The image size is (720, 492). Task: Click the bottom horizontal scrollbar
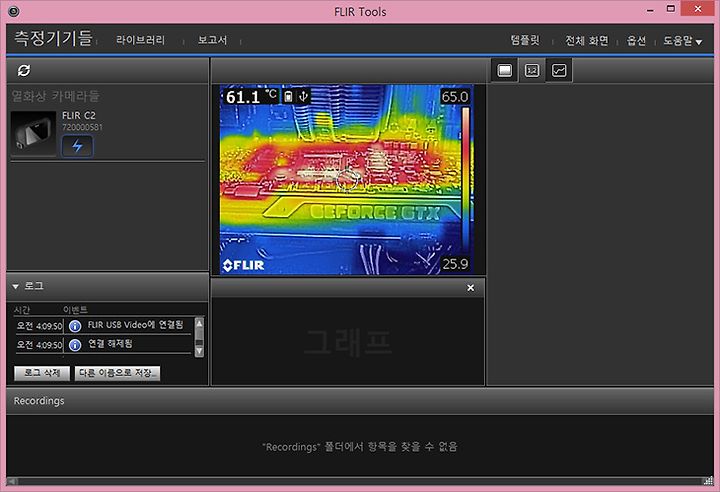coord(360,481)
